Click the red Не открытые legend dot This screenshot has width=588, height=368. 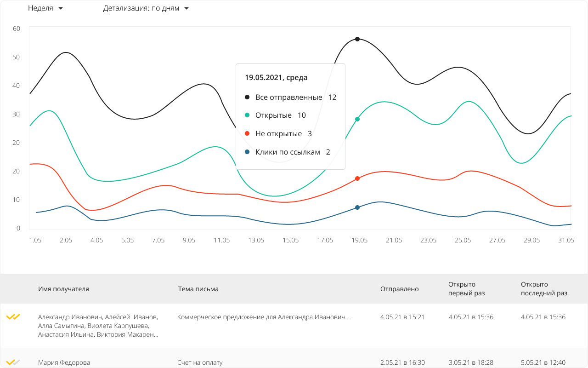pyautogui.click(x=247, y=134)
